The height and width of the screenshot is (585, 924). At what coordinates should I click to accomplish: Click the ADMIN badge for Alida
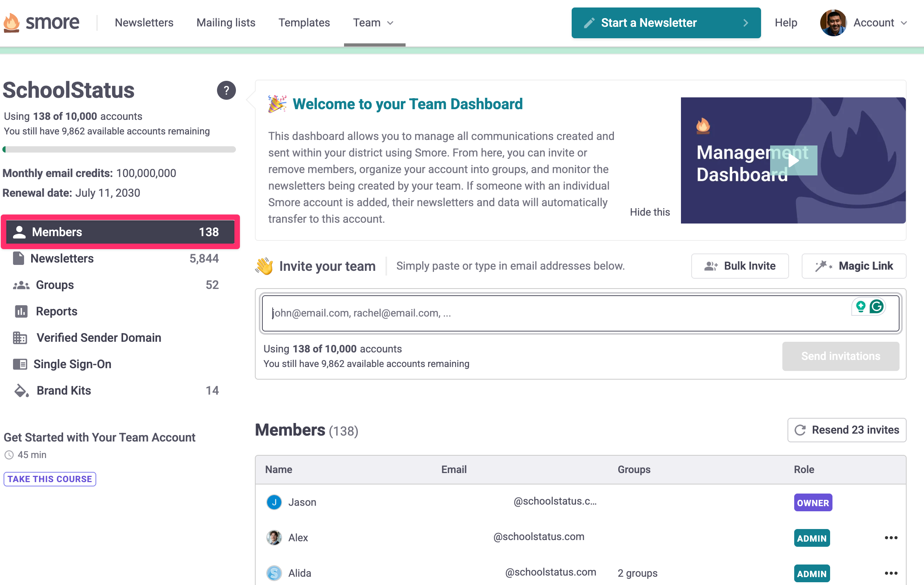click(x=812, y=574)
